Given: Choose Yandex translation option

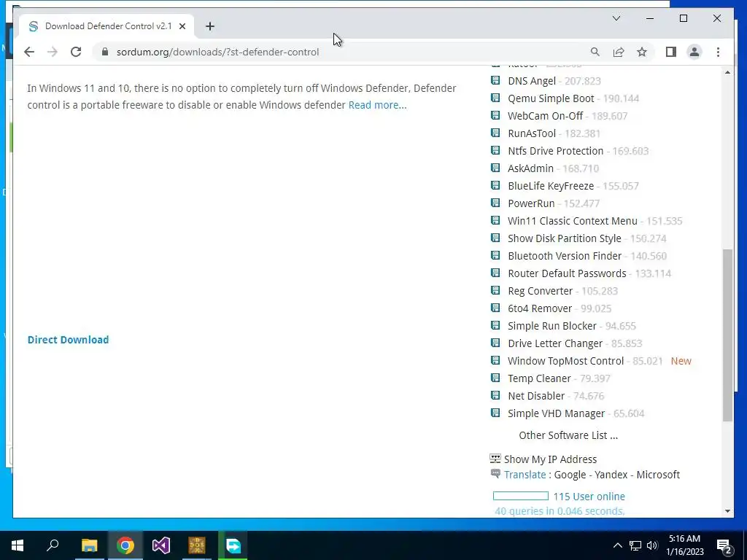Looking at the screenshot, I should point(611,475).
